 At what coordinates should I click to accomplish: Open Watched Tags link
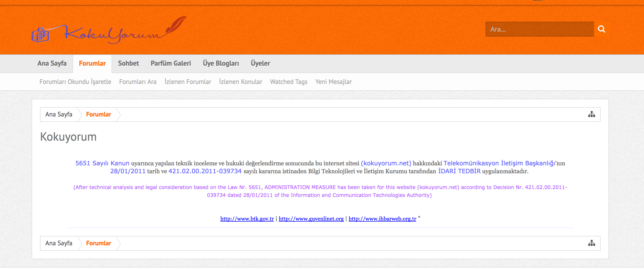point(288,82)
